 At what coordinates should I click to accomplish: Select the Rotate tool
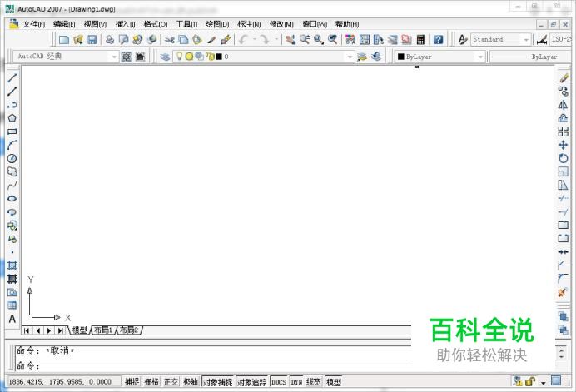click(564, 158)
